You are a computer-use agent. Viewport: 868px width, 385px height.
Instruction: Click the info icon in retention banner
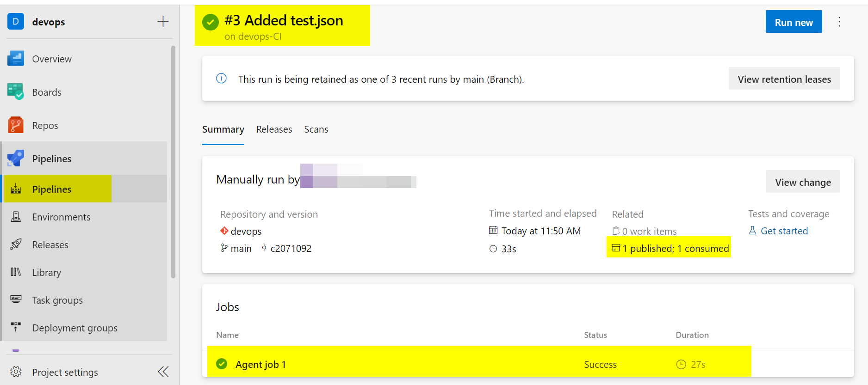tap(222, 79)
